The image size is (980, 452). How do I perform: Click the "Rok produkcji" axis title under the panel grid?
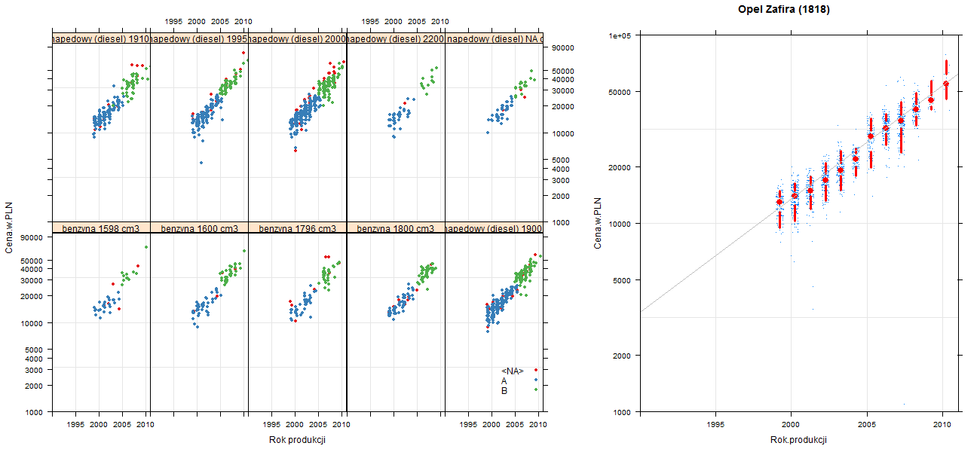[x=297, y=440]
